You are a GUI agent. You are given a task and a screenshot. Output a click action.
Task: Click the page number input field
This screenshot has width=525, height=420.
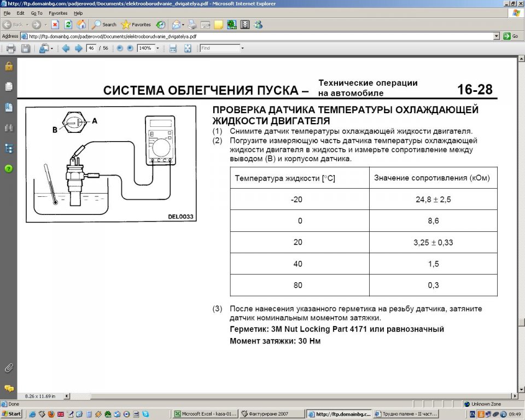[91, 48]
